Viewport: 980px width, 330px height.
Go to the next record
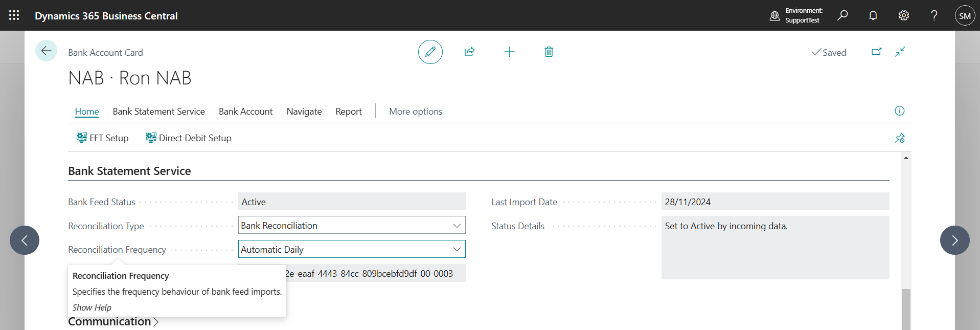pyautogui.click(x=955, y=240)
